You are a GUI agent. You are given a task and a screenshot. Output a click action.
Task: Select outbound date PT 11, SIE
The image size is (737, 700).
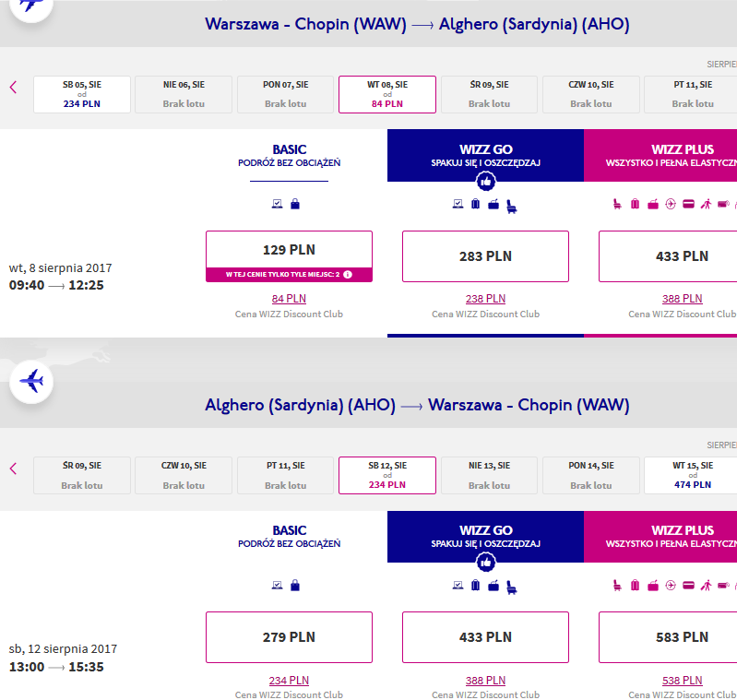[x=691, y=94]
